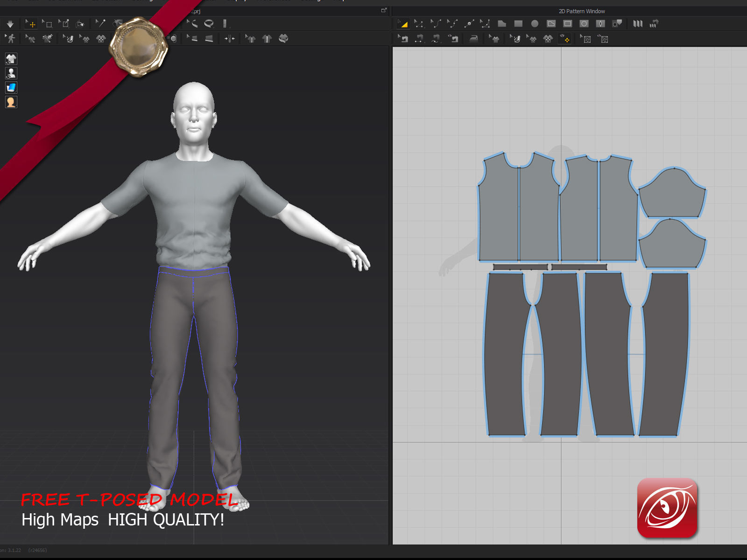747x560 pixels.
Task: Select the Edit Curvature tool
Action: pos(436,23)
